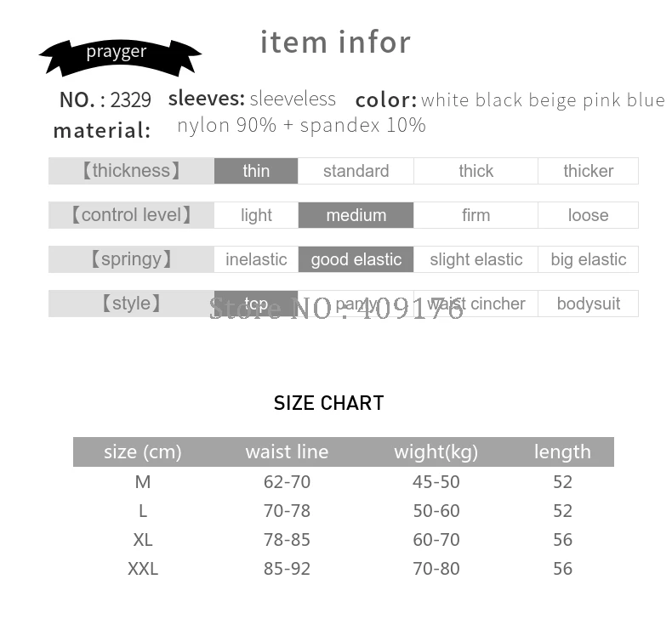Select the bodysuit style option

[588, 304]
